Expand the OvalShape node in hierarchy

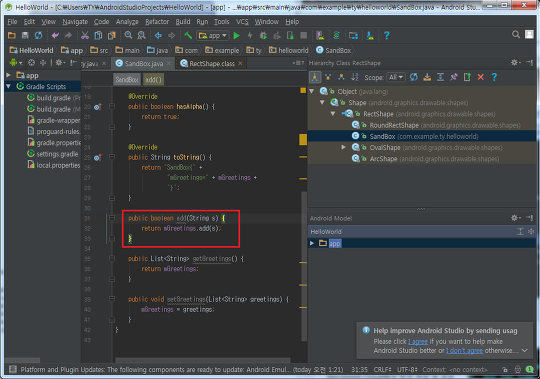343,147
